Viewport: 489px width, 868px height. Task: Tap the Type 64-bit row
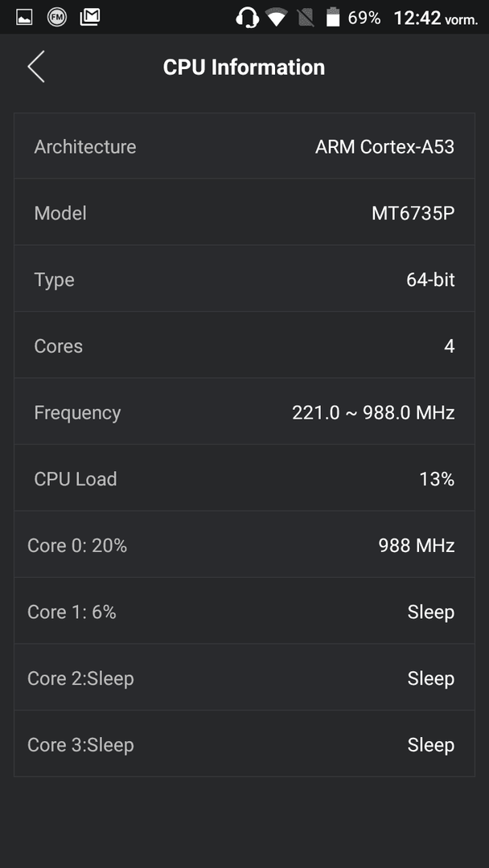click(x=244, y=279)
